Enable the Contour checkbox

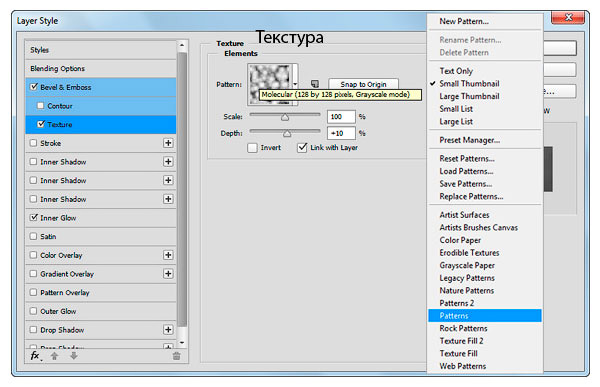point(41,106)
